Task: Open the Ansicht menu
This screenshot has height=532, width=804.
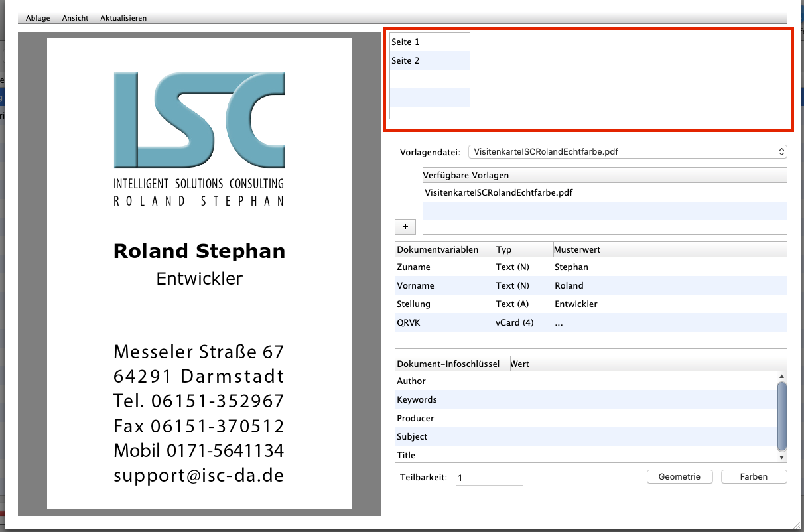Action: [x=75, y=18]
